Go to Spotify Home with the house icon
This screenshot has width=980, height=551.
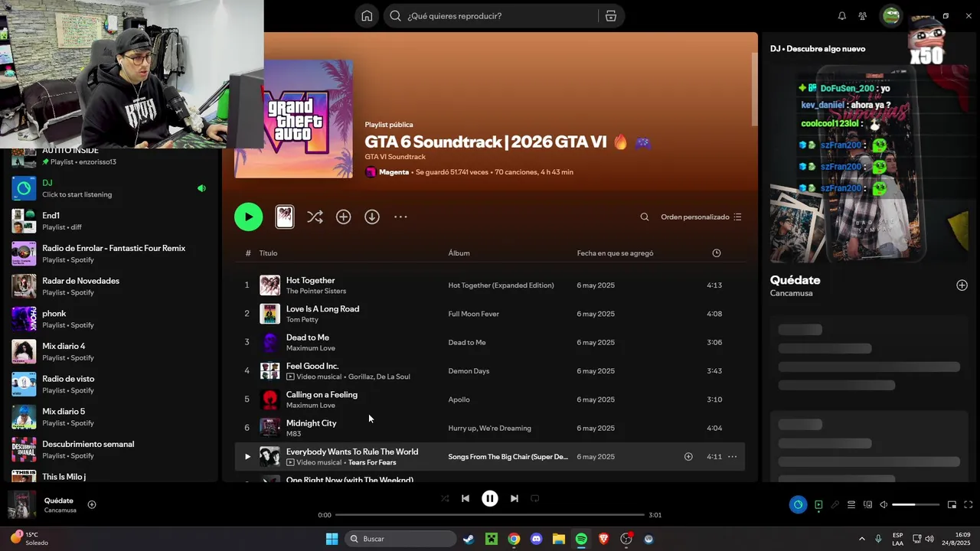pyautogui.click(x=367, y=16)
